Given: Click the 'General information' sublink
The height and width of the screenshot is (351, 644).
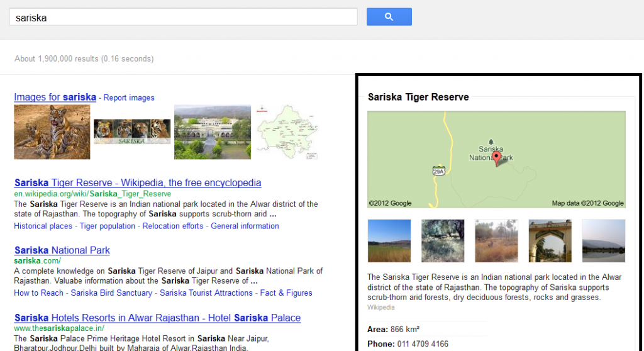Looking at the screenshot, I should pyautogui.click(x=245, y=226).
